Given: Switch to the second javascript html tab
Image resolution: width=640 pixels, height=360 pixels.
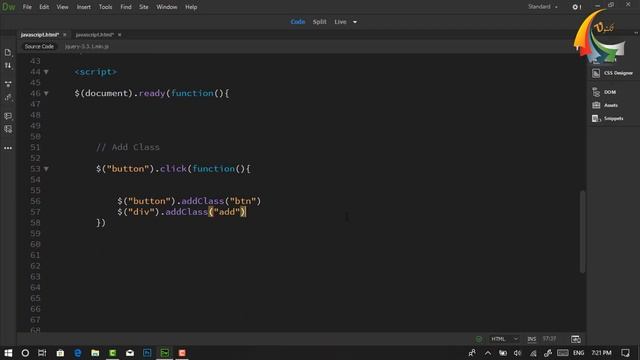Looking at the screenshot, I should pyautogui.click(x=95, y=35).
